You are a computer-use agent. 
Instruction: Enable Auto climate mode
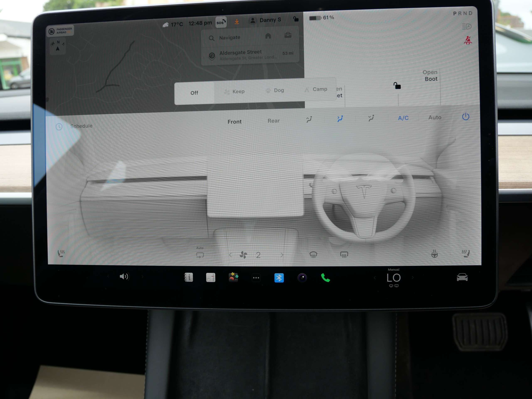pos(435,117)
